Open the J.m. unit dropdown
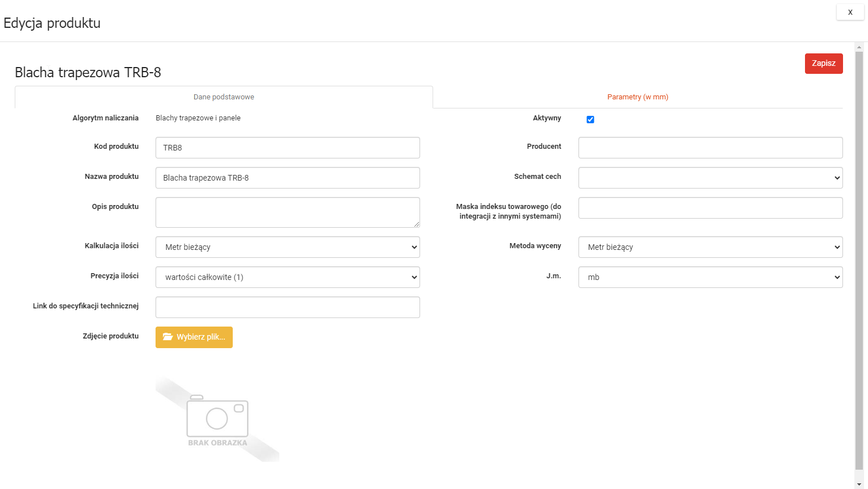 click(x=710, y=277)
